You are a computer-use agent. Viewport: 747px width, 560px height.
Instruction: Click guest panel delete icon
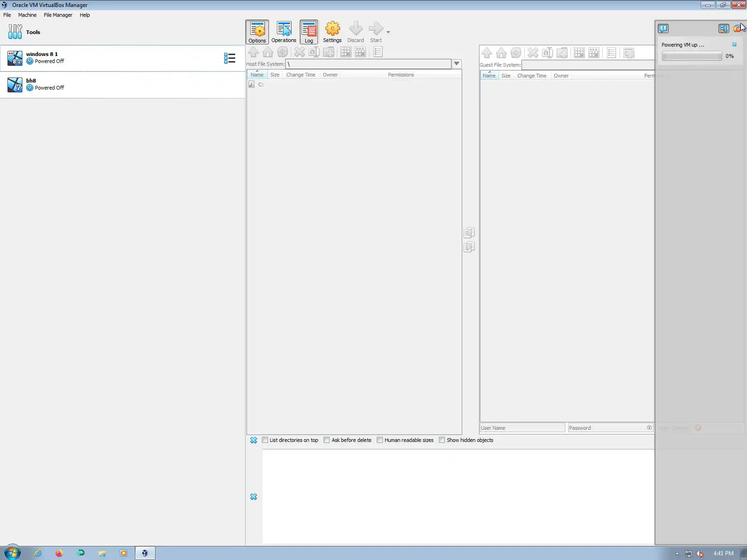click(x=533, y=53)
